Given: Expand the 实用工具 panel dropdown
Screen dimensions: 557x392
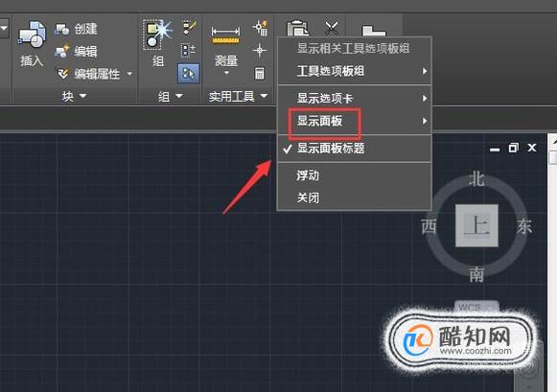Looking at the screenshot, I should tap(264, 96).
